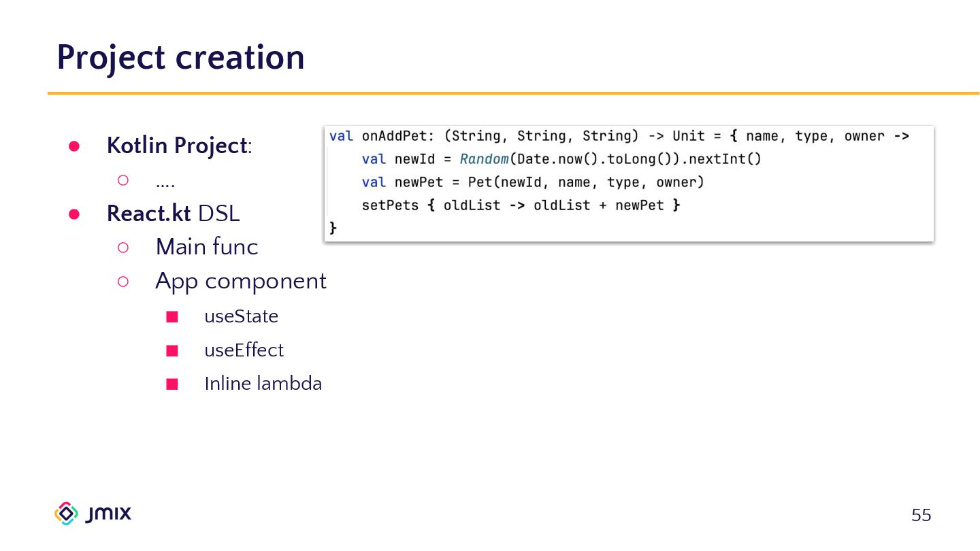Click the pink dot beside Kotlin Project
Viewport: 980px width, 551px height.
coord(74,146)
